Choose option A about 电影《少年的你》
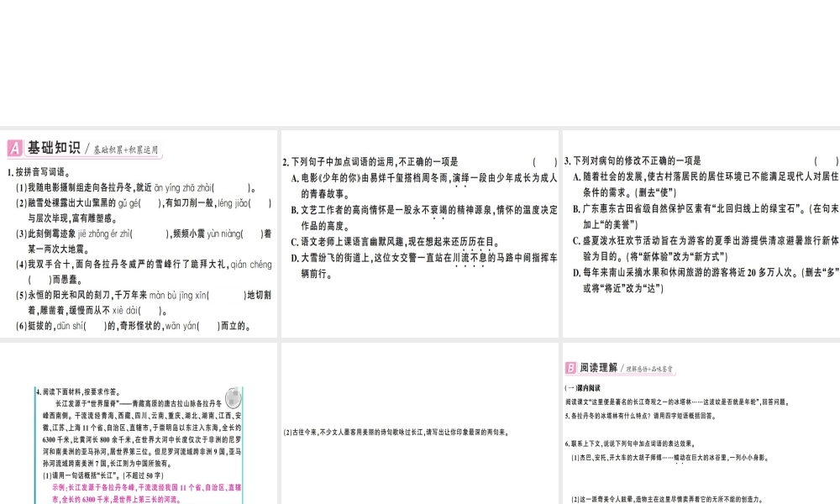This screenshot has height=504, width=840. click(423, 186)
